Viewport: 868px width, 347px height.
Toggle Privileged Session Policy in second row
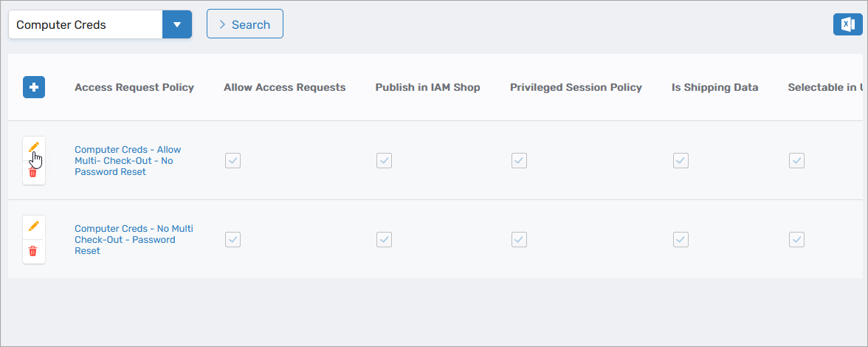click(519, 239)
